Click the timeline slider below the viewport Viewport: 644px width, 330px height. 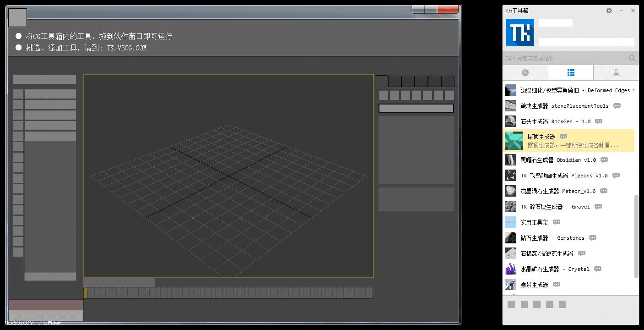(228, 293)
